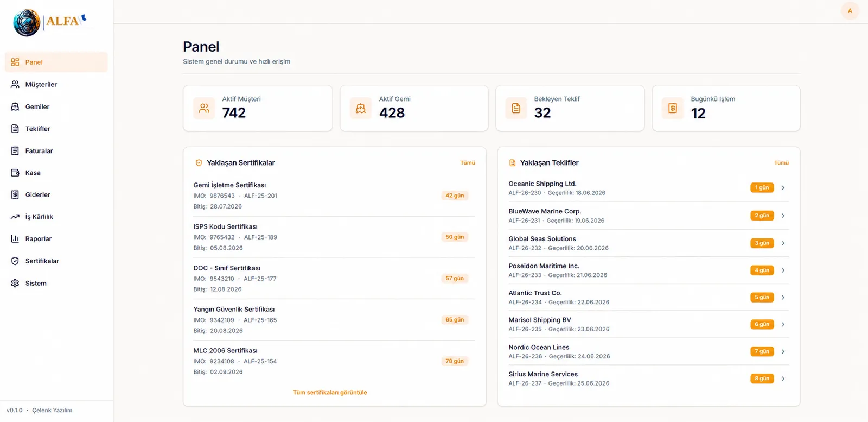Open the Aktif Gemi 428 card
This screenshot has width=868, height=422.
[414, 108]
